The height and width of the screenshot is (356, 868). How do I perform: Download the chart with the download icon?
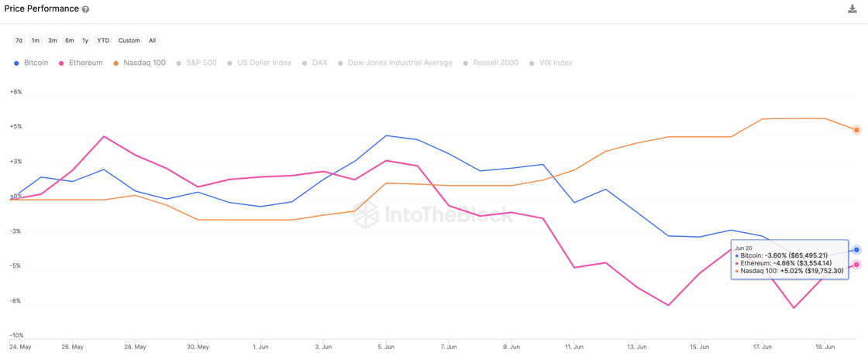(x=852, y=9)
